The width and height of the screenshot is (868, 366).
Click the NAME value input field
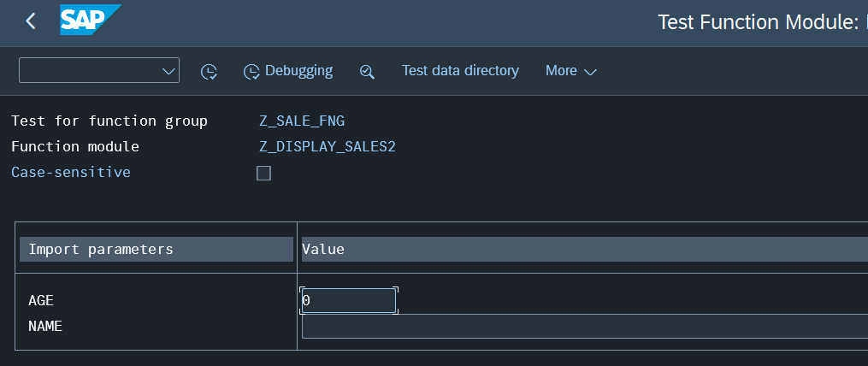click(582, 327)
